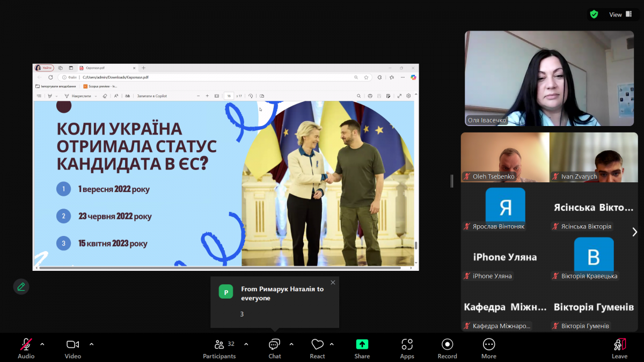Click zoom out minus in PDF controls
The image size is (644, 362).
(199, 95)
